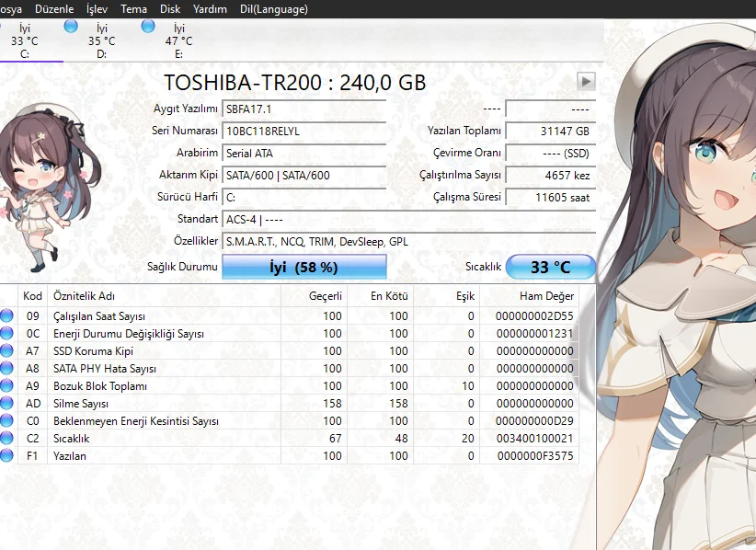The width and height of the screenshot is (756, 550).
Task: Click raw value 000000001231
Action: pos(534,334)
